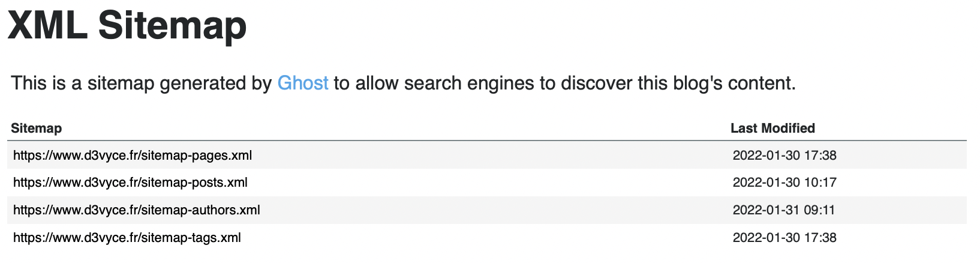
Task: Open the sitemap-authors.xml link
Action: click(x=136, y=210)
